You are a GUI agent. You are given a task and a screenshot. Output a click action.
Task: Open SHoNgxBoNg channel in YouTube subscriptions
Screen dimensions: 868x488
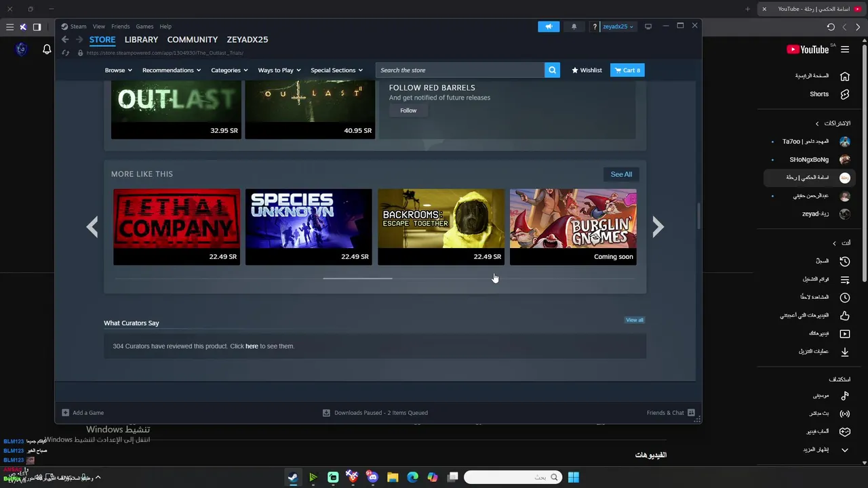pyautogui.click(x=810, y=160)
